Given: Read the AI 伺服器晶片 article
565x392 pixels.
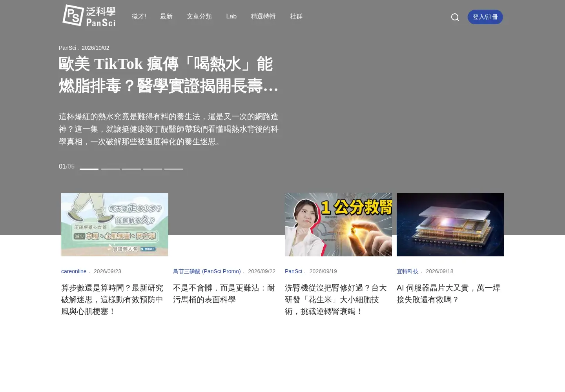Looking at the screenshot, I should tap(448, 294).
